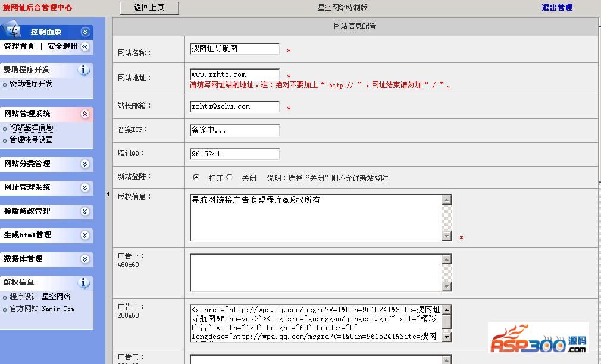Click the 广告二 scrollbar thumb

pos(446,321)
